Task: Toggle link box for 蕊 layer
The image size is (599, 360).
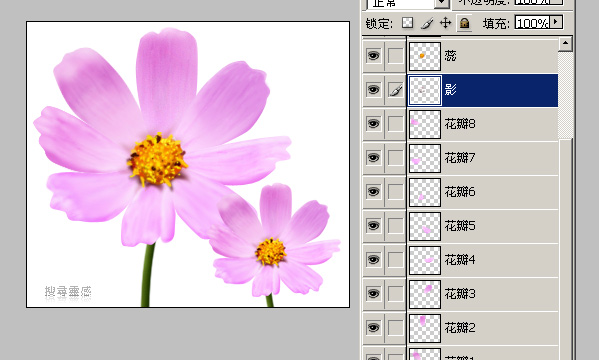Action: (395, 56)
